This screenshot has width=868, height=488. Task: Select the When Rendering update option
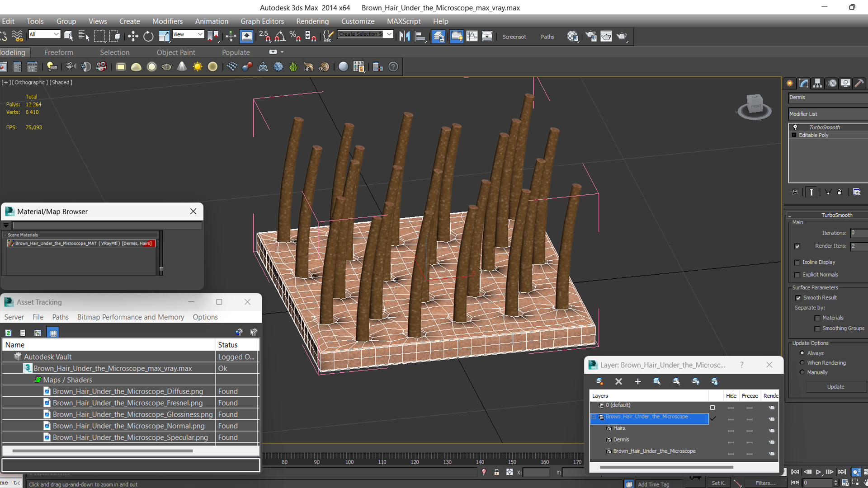[x=802, y=362]
